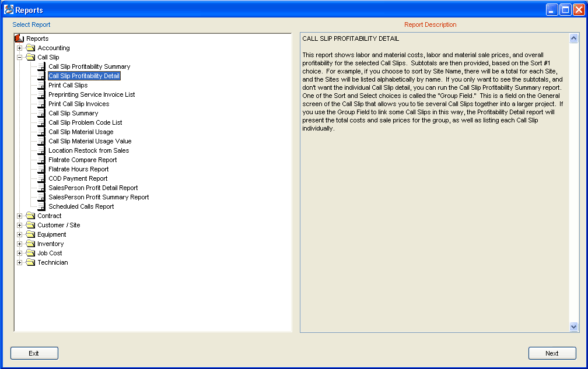Select Print Call Slips report

point(68,86)
